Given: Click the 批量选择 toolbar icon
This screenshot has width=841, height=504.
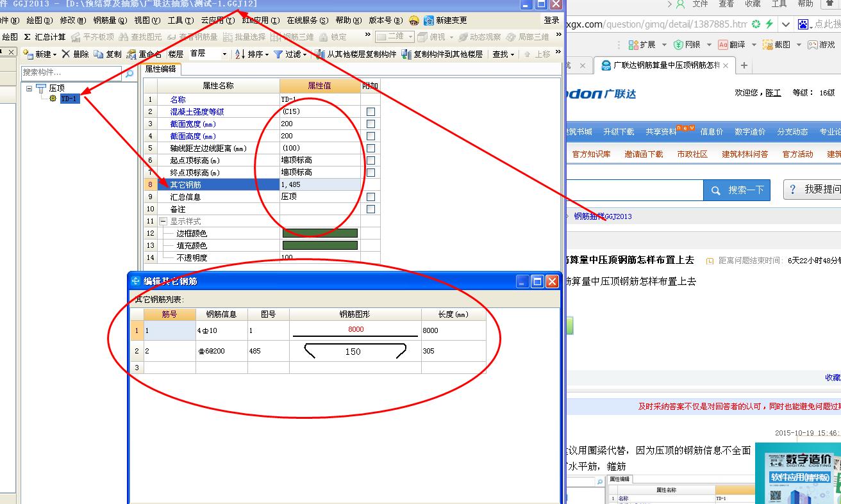Looking at the screenshot, I should pyautogui.click(x=228, y=37).
